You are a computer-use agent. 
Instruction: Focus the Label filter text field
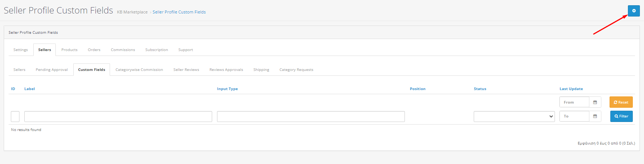pos(118,116)
